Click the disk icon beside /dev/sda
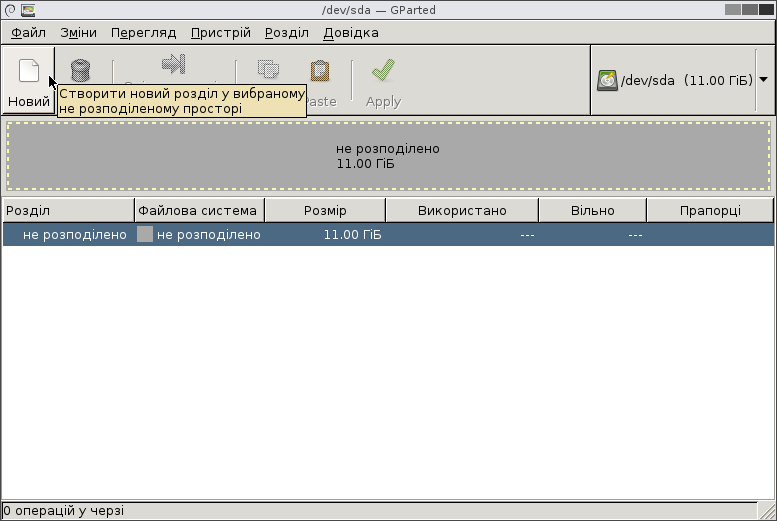This screenshot has width=777, height=521. click(607, 80)
